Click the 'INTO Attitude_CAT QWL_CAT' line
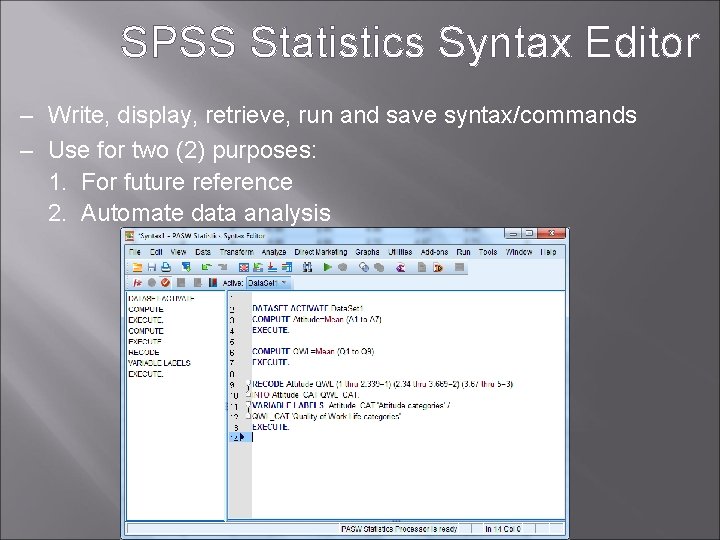 pyautogui.click(x=305, y=395)
